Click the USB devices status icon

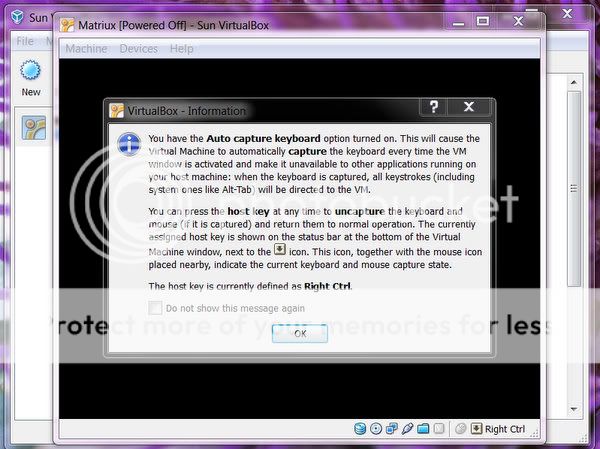pyautogui.click(x=407, y=429)
